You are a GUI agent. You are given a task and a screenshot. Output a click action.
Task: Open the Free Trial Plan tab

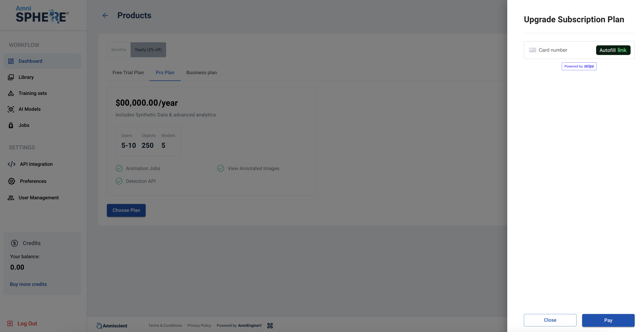128,73
